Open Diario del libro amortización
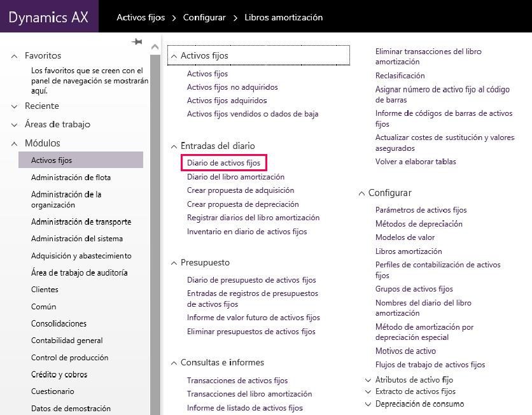The image size is (532, 415). click(x=236, y=177)
